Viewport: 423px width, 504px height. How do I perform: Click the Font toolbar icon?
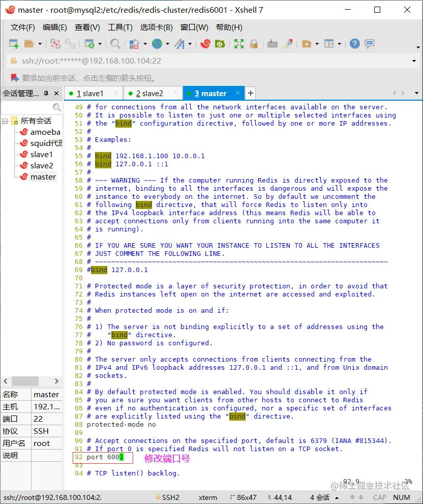pyautogui.click(x=179, y=44)
